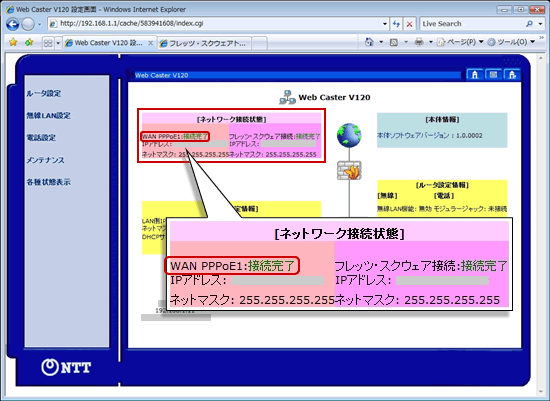The height and width of the screenshot is (401, 550).
Task: Open ルータ設定 in the sidebar
Action: click(44, 93)
